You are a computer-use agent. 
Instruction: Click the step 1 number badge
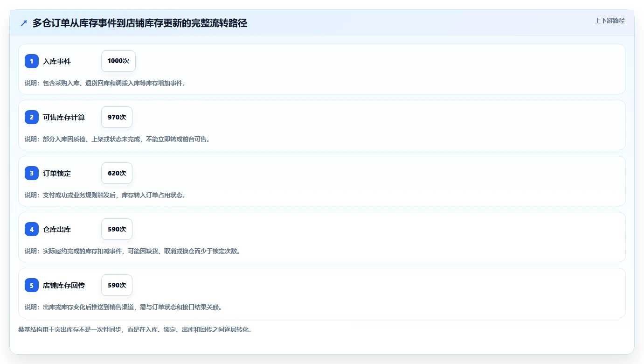[32, 61]
